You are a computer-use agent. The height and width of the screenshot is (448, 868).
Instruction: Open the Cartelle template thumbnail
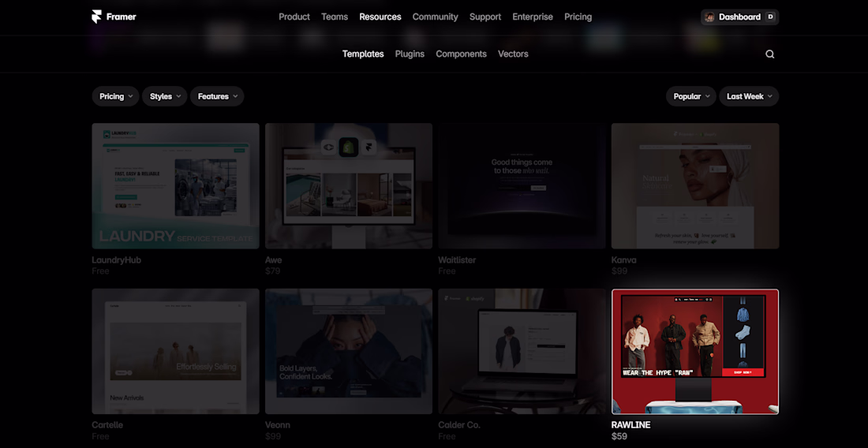[x=175, y=351]
